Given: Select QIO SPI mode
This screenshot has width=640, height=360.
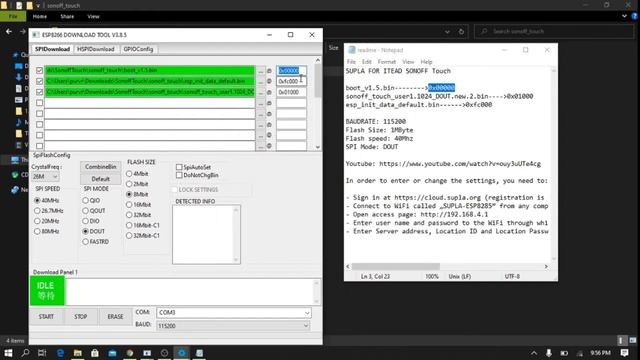Looking at the screenshot, I should 85,200.
